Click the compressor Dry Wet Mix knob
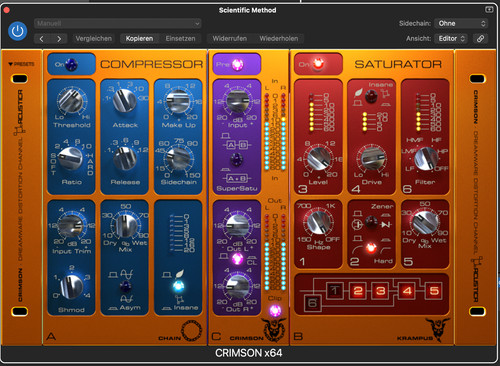The width and height of the screenshot is (500, 366). [x=125, y=225]
